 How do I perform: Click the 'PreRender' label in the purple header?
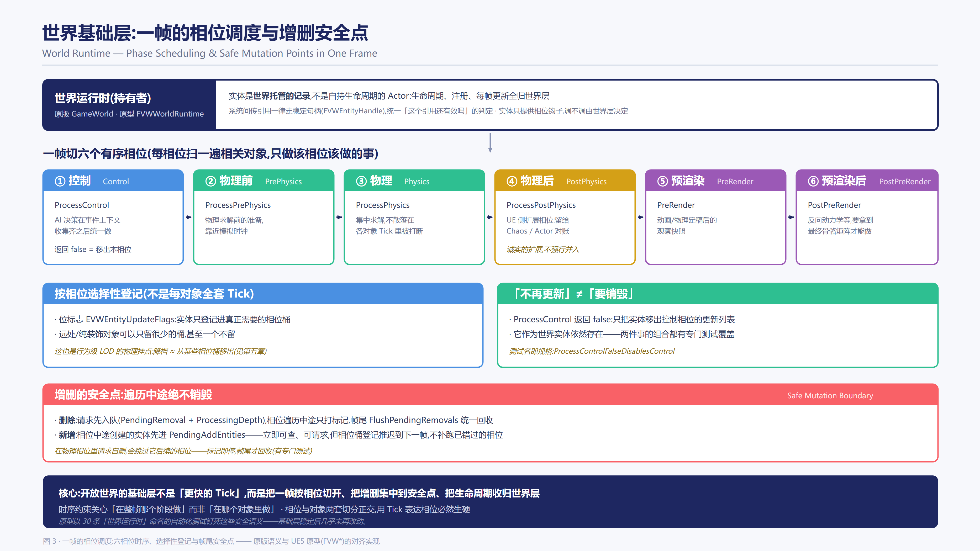735,181
